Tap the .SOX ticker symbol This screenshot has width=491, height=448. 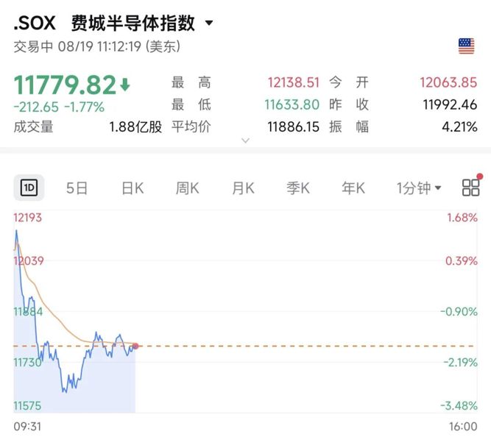coord(35,23)
